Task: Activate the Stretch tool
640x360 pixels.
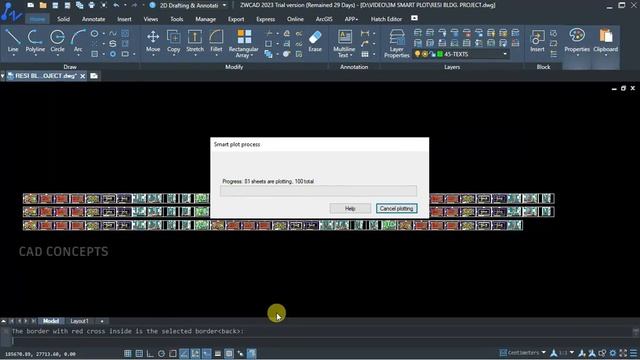Action: tap(195, 40)
